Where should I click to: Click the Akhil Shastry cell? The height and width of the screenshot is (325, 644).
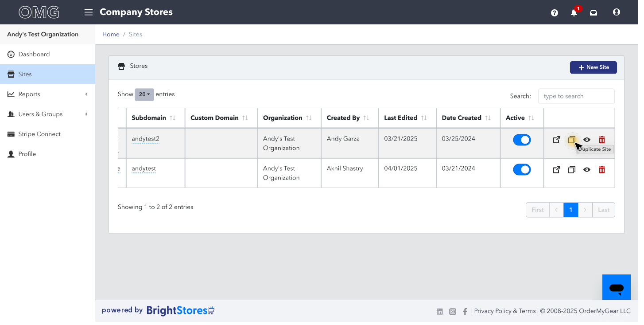(350, 173)
